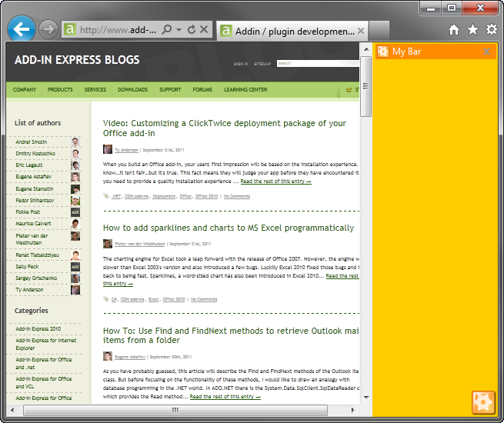This screenshot has width=504, height=423.
Task: Click the URL address field
Action: tap(118, 30)
